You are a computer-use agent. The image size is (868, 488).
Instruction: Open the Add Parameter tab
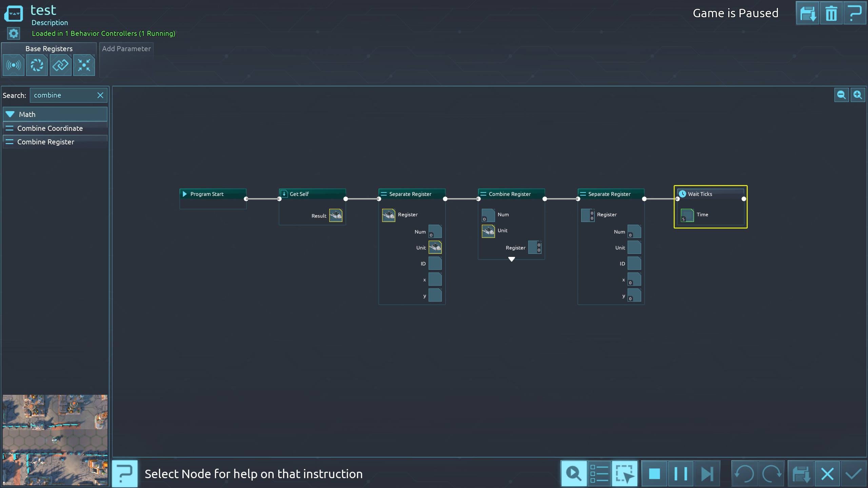tap(126, 49)
